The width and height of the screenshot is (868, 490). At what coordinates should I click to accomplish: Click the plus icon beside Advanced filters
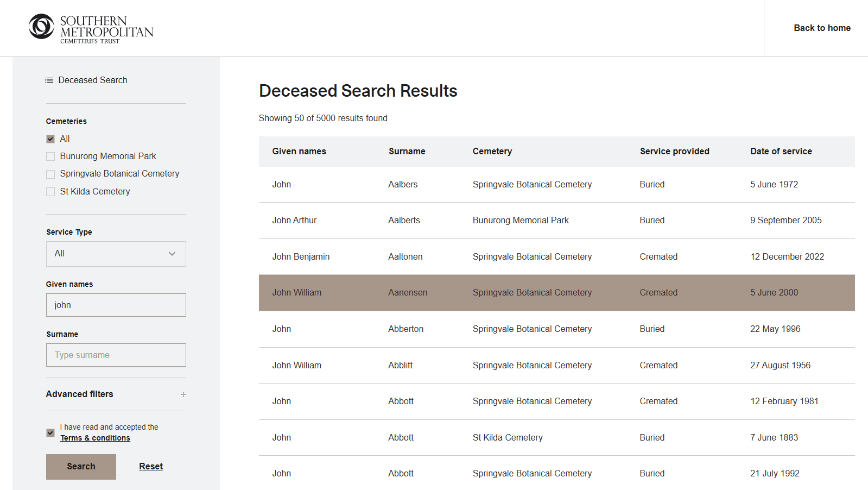click(183, 394)
